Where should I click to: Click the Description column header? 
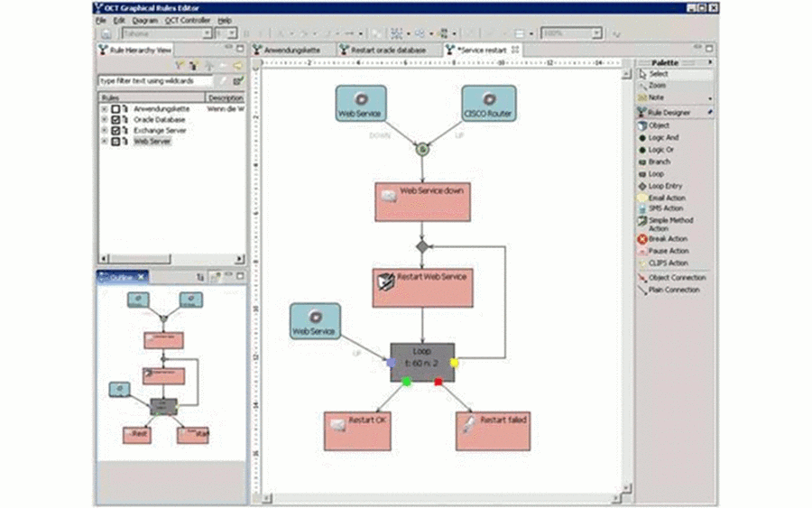(226, 97)
